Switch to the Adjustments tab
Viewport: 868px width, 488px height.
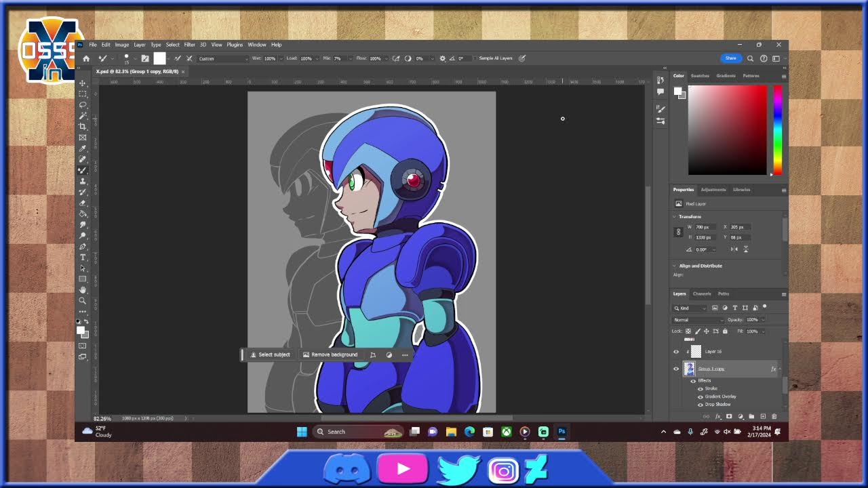pos(713,190)
